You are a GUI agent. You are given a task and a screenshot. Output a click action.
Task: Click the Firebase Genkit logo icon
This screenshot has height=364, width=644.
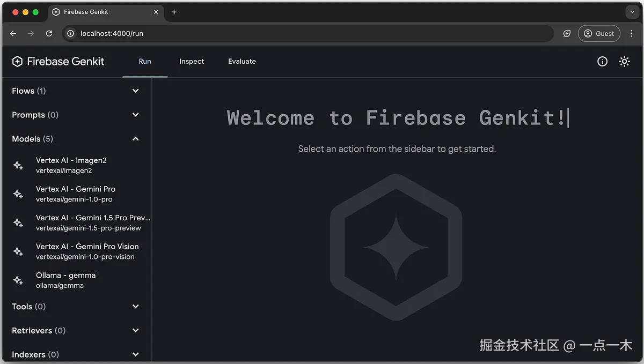click(x=17, y=61)
